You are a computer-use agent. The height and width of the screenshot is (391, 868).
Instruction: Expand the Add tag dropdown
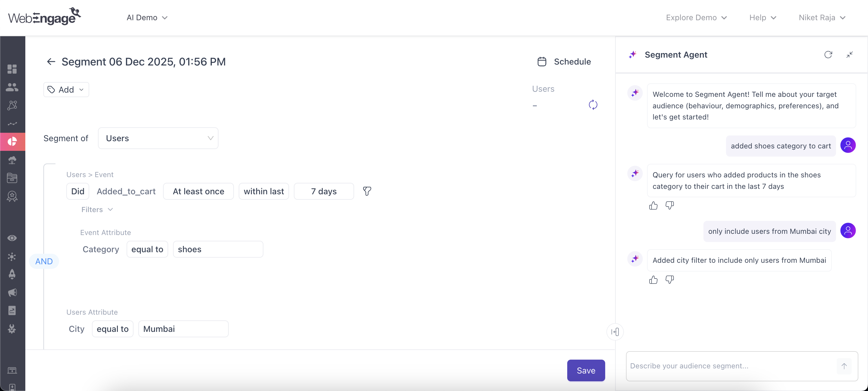click(x=66, y=90)
